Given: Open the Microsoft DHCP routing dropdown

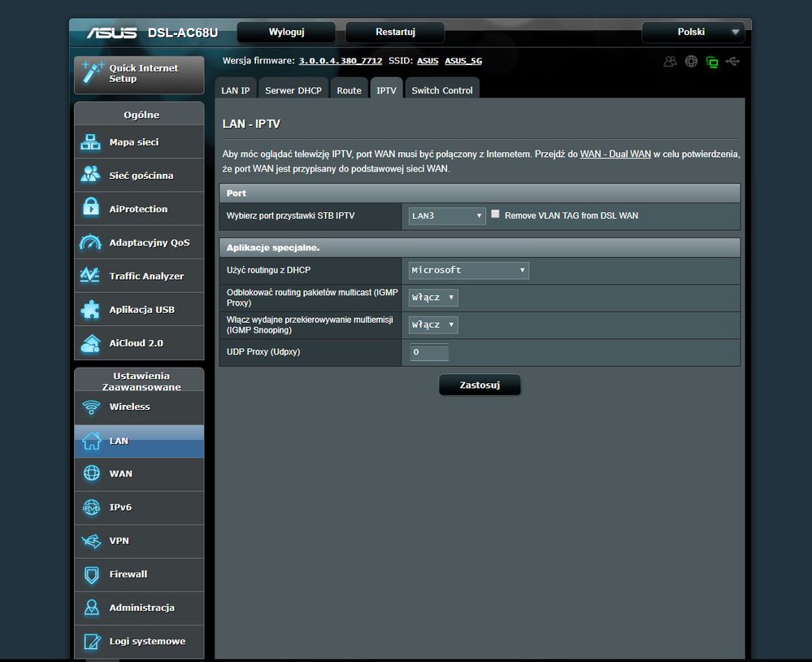Looking at the screenshot, I should (469, 270).
